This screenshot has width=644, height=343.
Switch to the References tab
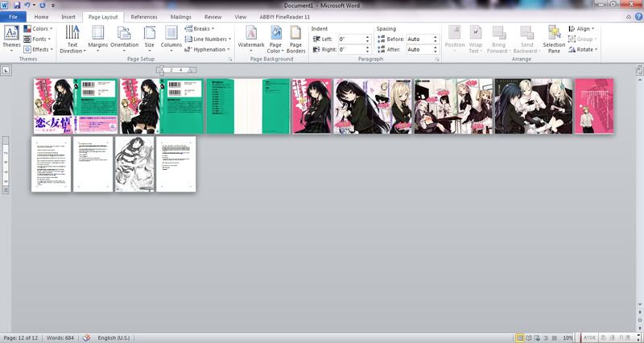pyautogui.click(x=144, y=17)
